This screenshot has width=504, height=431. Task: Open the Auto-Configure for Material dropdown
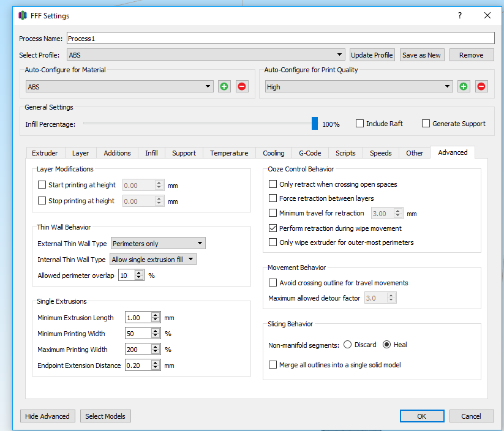pyautogui.click(x=119, y=87)
